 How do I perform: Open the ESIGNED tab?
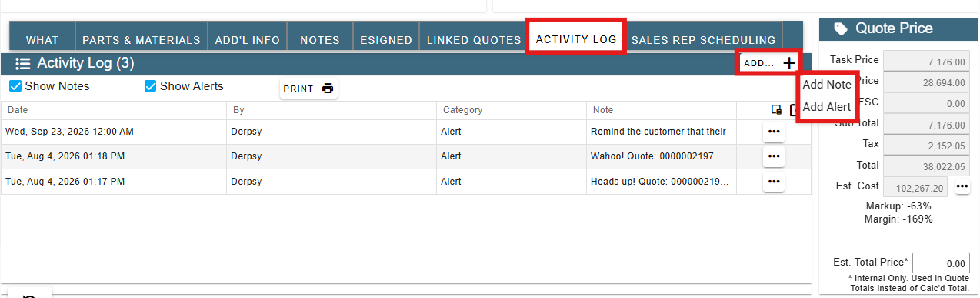[x=386, y=39]
